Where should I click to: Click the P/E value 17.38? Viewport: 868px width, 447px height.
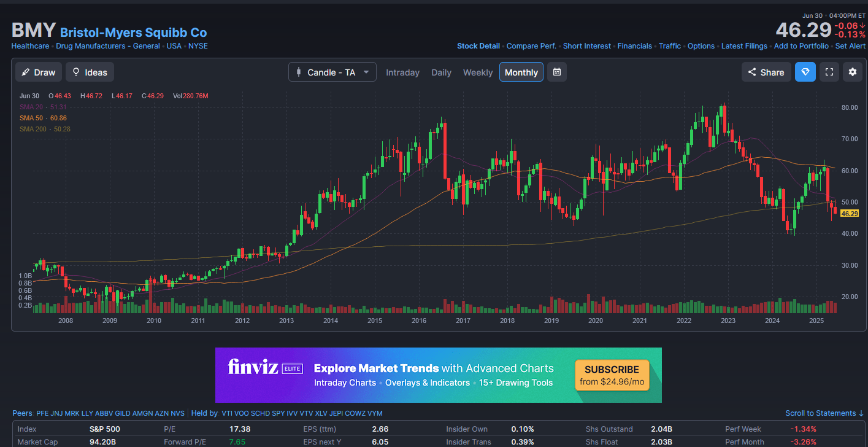pyautogui.click(x=239, y=429)
